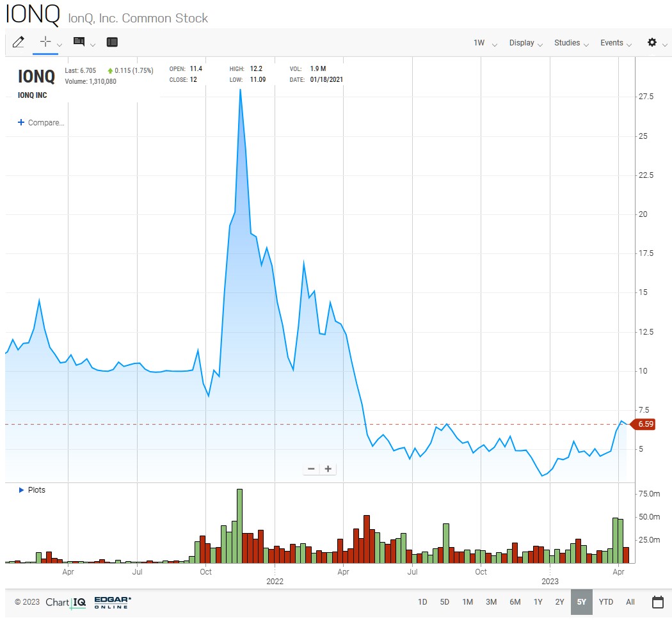
Task: Click the Compare... plus button
Action: (41, 123)
